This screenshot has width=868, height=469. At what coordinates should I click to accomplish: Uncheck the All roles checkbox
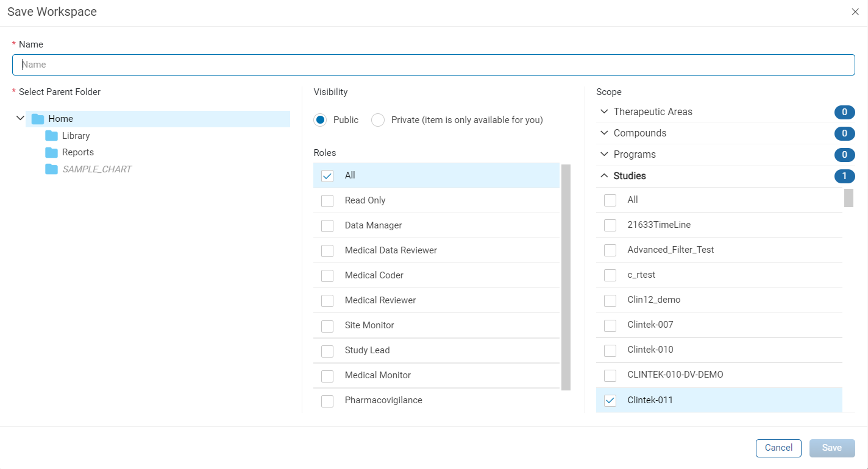tap(327, 175)
